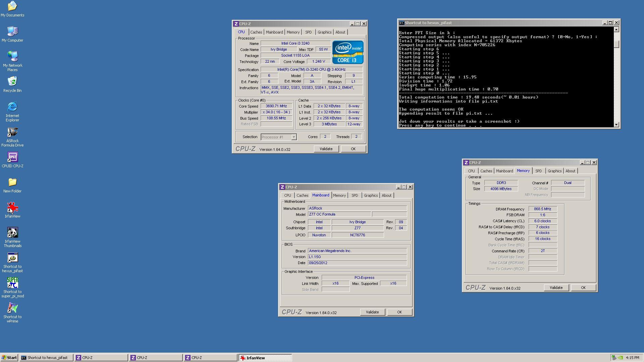The image size is (644, 362).
Task: Click Bus Speed value 108.55 MHz
Action: (276, 118)
